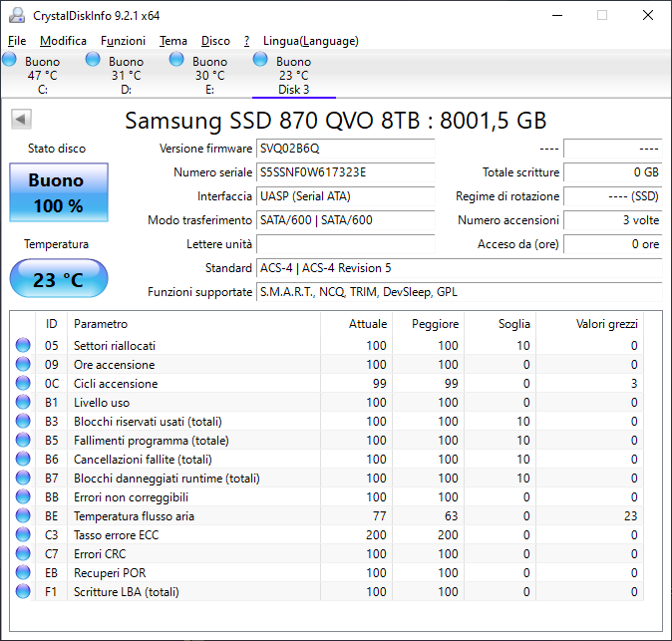This screenshot has width=672, height=641.
Task: Click the Interfaccia field UASP (Serial ATA)
Action: coord(345,196)
